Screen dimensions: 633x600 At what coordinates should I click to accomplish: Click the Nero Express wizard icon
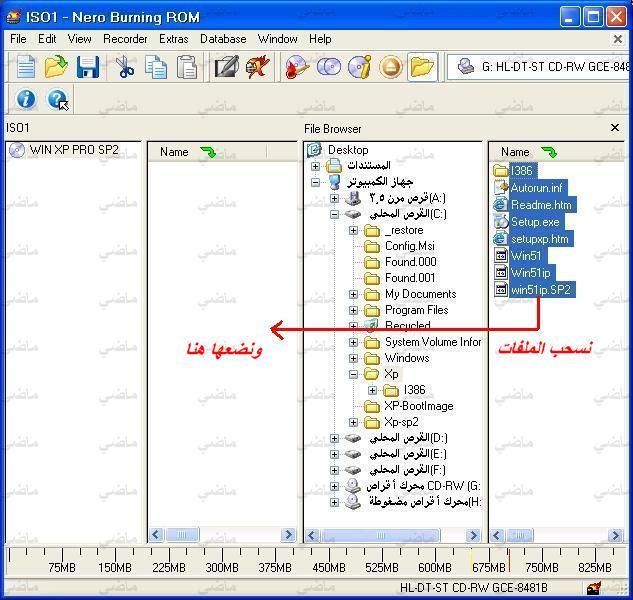pyautogui.click(x=258, y=67)
